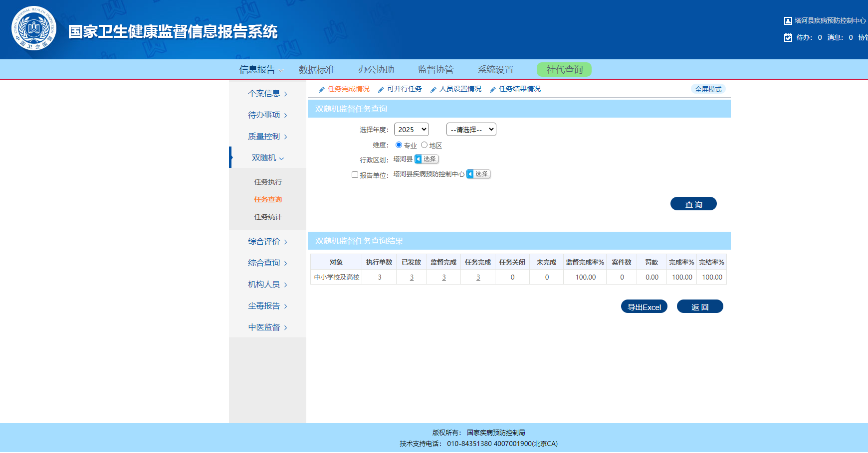
Task: Select the 专业 dimension radio button
Action: click(399, 145)
